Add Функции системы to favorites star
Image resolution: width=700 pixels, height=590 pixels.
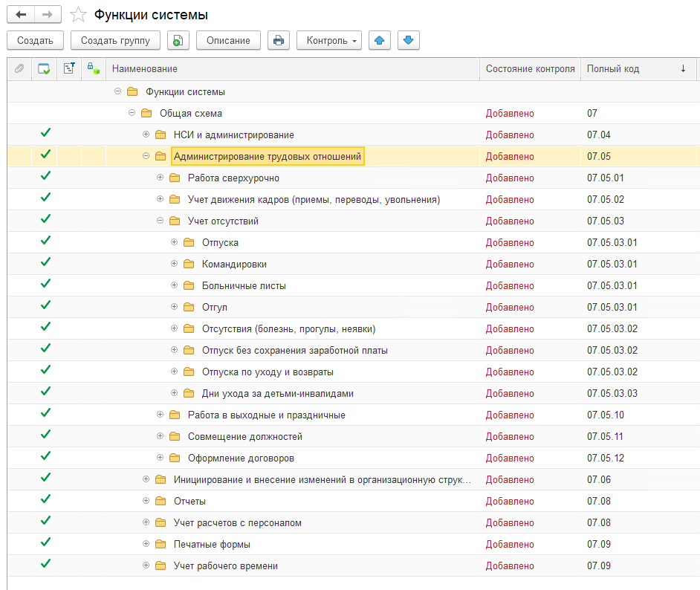78,15
